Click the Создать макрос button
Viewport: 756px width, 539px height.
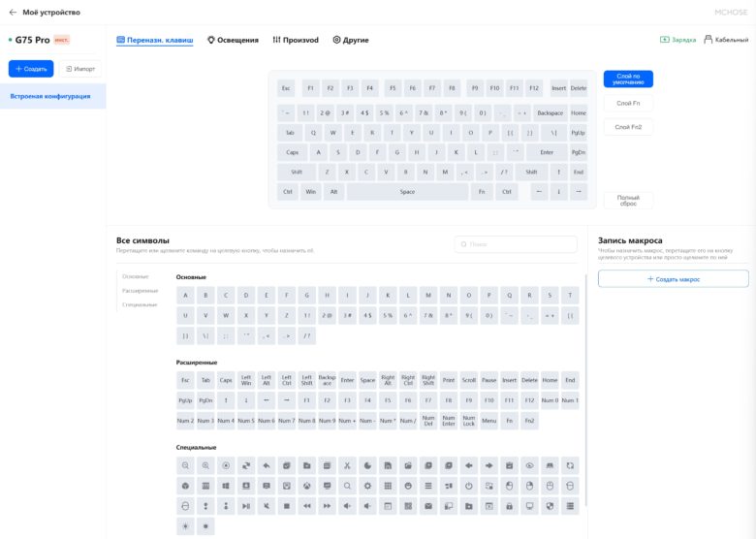(673, 278)
